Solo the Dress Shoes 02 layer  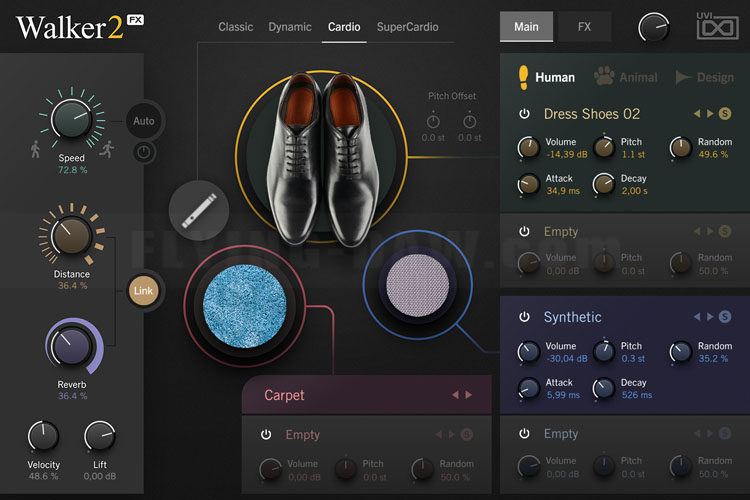point(725,113)
